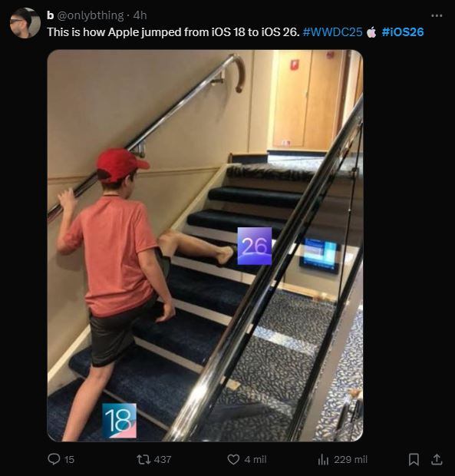The width and height of the screenshot is (455, 476).
Task: Open the #iOS26 hashtag link
Action: [x=403, y=32]
